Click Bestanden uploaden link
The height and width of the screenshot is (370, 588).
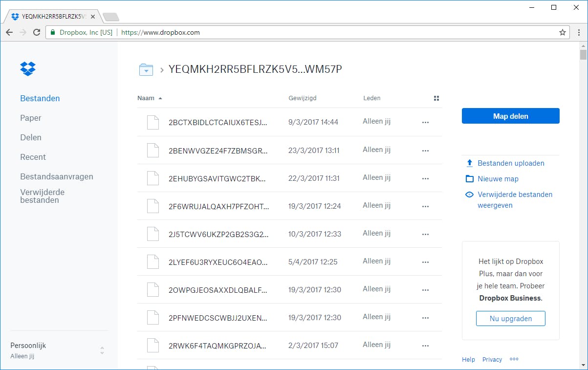(x=511, y=163)
